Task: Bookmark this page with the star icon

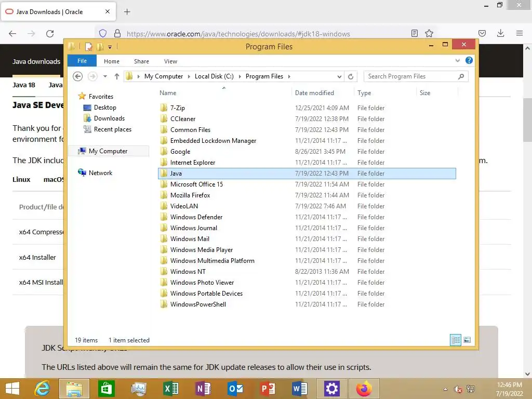Action: click(429, 33)
